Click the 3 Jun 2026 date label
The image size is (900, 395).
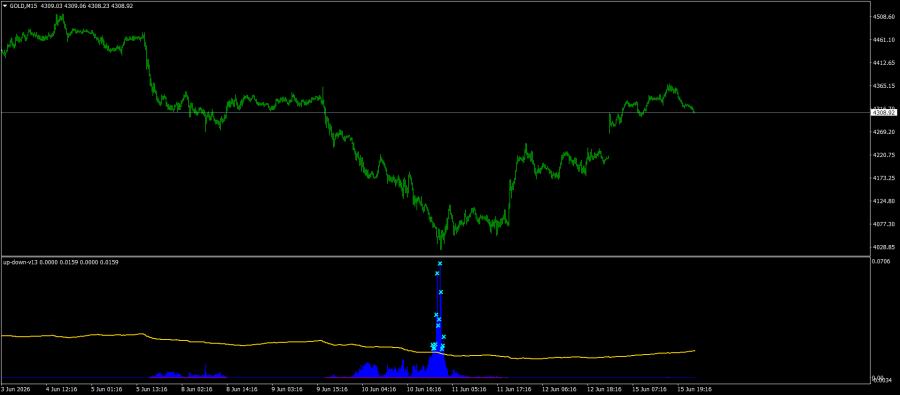click(x=14, y=389)
